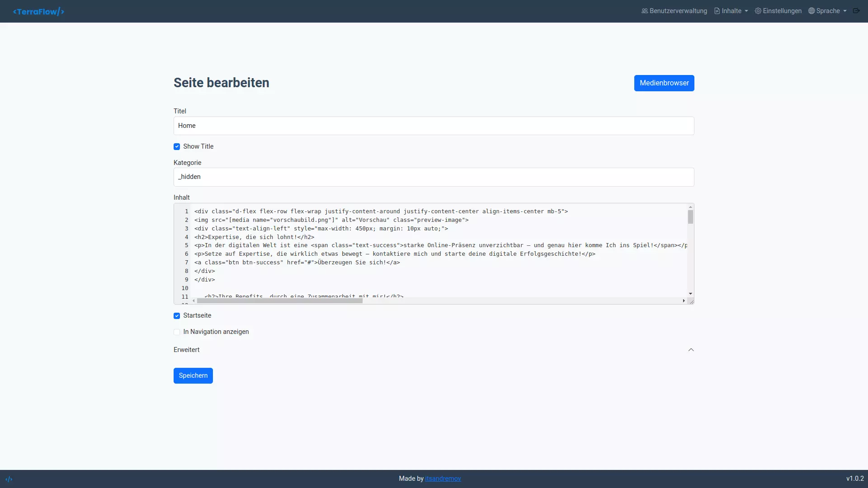The height and width of the screenshot is (488, 868).
Task: Expand the Erweitert section chevron
Action: (691, 350)
